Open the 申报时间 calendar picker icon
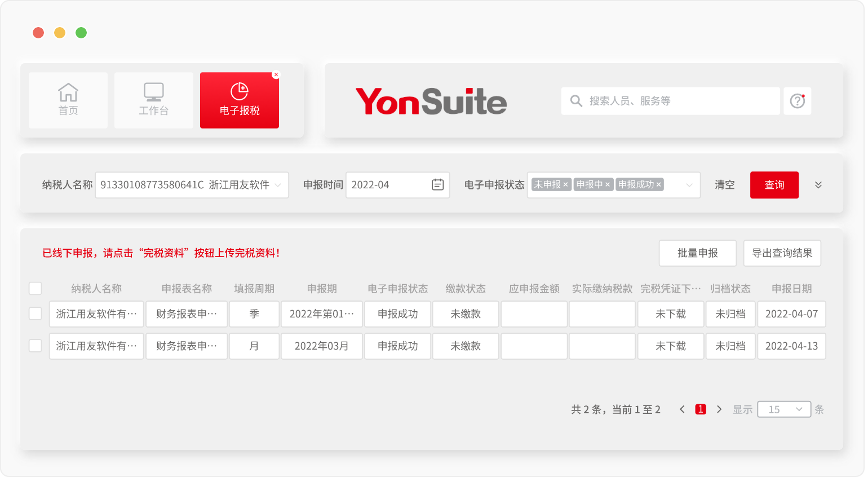This screenshot has height=477, width=868. pyautogui.click(x=437, y=185)
